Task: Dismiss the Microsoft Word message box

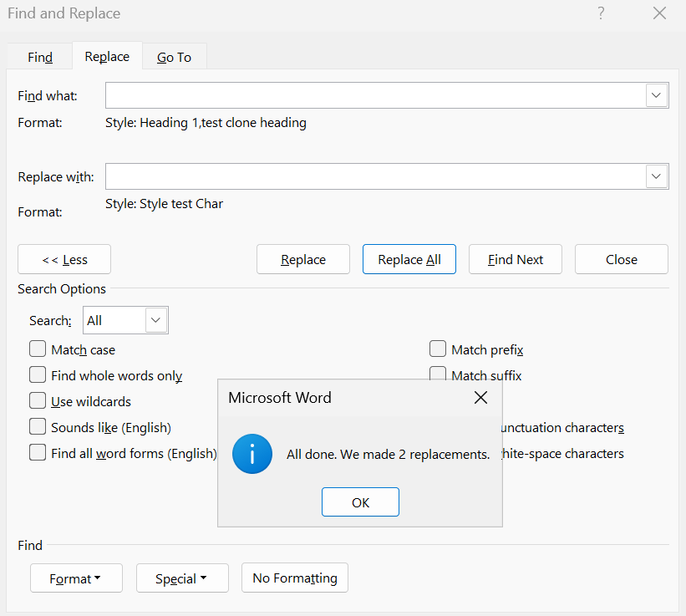Action: point(480,398)
